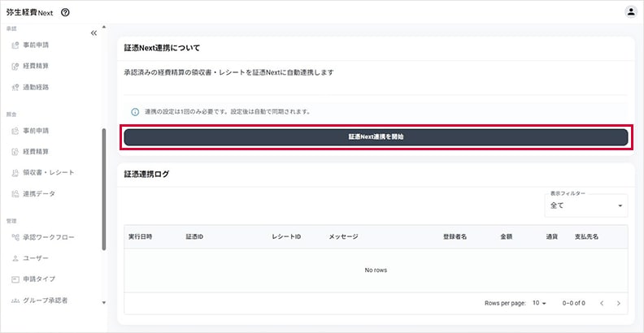
Task: Click the 承認ワークフロー sidebar icon
Action: click(x=15, y=237)
